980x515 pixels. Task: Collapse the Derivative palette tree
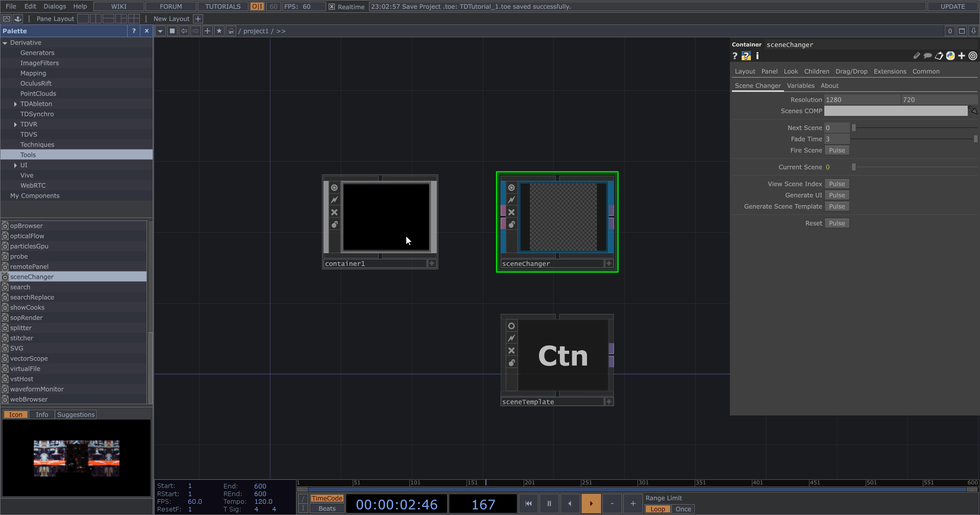click(x=5, y=43)
